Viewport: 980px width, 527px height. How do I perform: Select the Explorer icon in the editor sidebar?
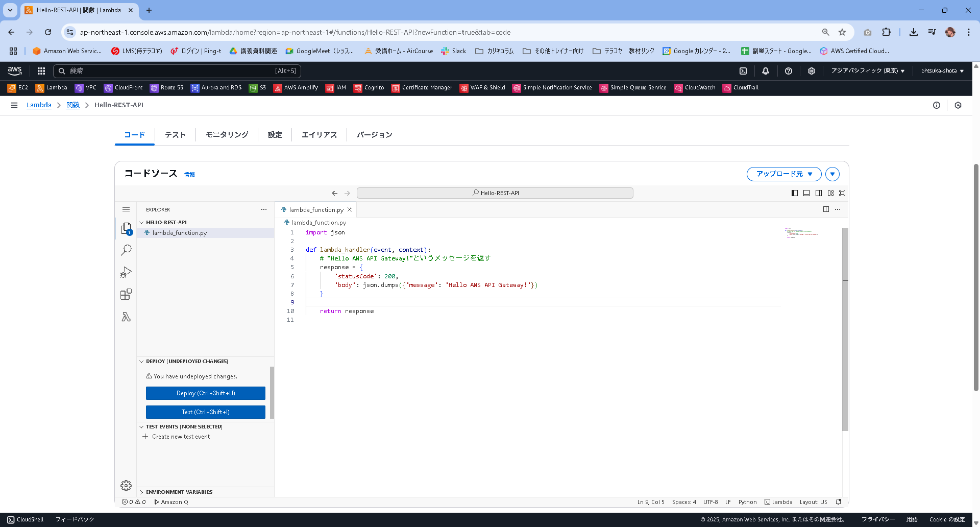[x=126, y=228]
